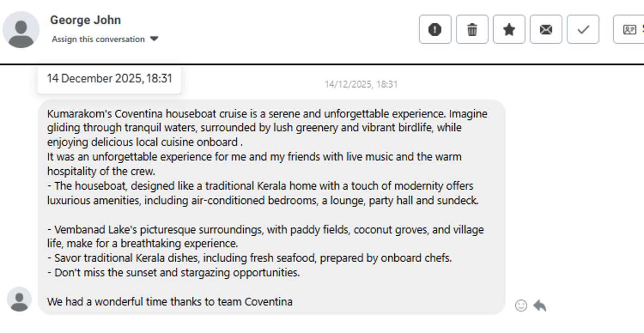
Task: Click the large profile avatar in the header
Action: point(21,30)
